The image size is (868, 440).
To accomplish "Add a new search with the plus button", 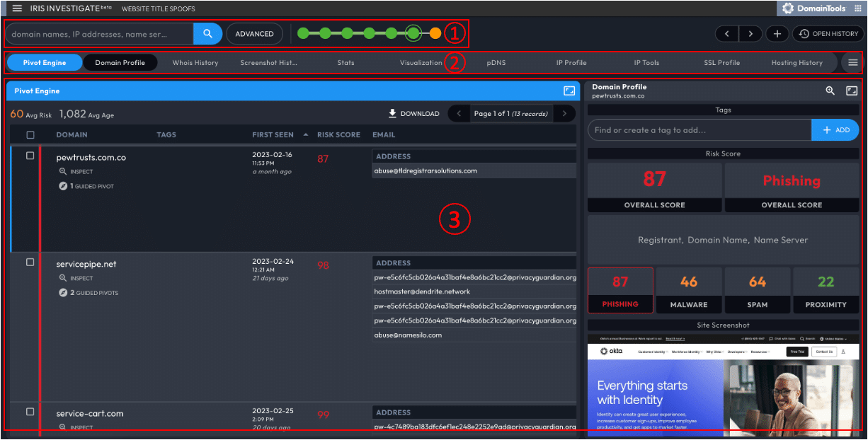I will tap(777, 34).
